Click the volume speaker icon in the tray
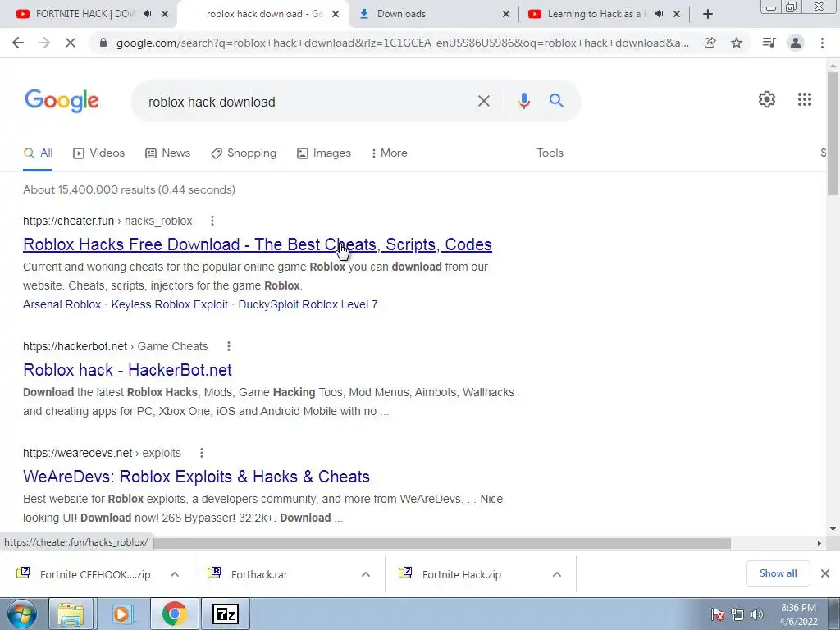This screenshot has width=840, height=630. [757, 614]
